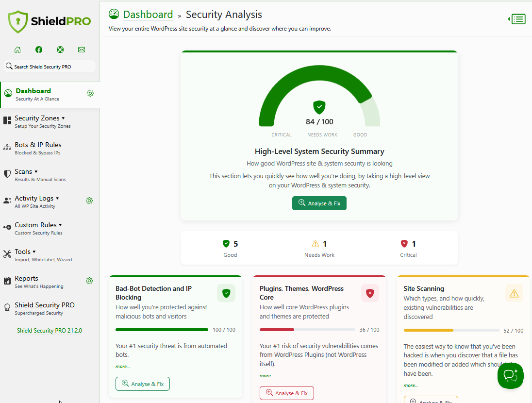Screen dimensions: 532x403
Task: Click 'High-Level System Security Summary' heading
Action: pyautogui.click(x=319, y=151)
